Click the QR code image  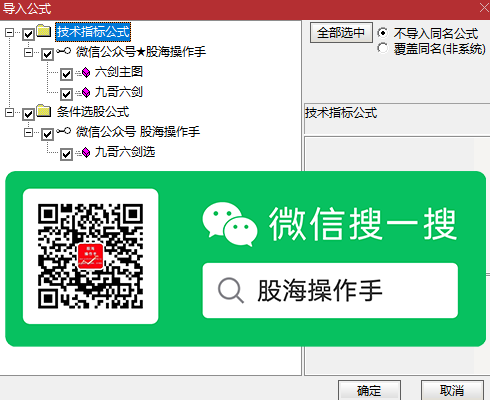[90, 256]
